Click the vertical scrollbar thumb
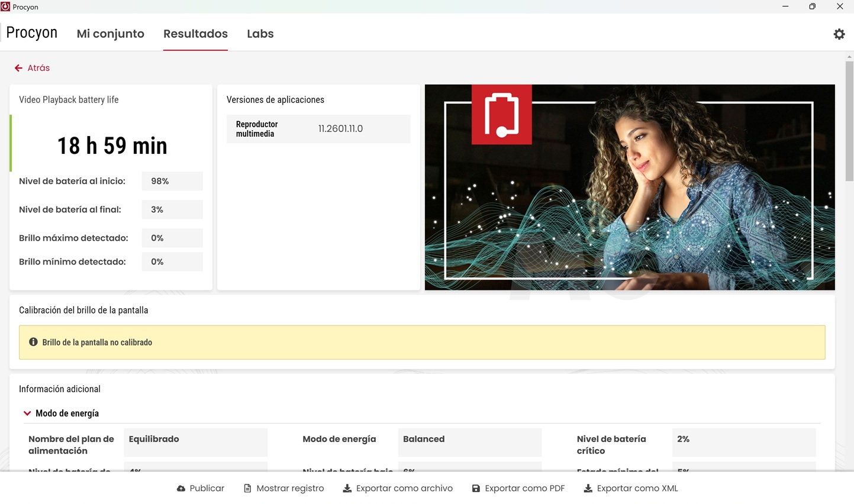This screenshot has width=854, height=504. pos(849,118)
